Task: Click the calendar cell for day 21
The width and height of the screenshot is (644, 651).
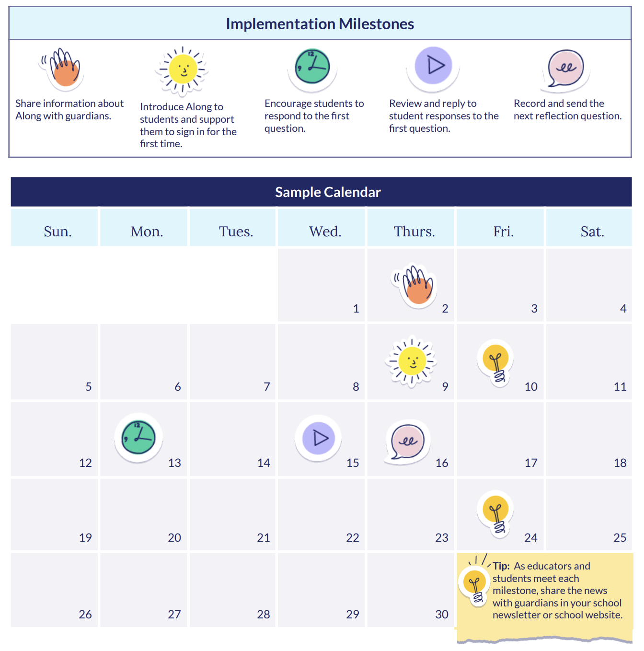Action: pos(233,514)
